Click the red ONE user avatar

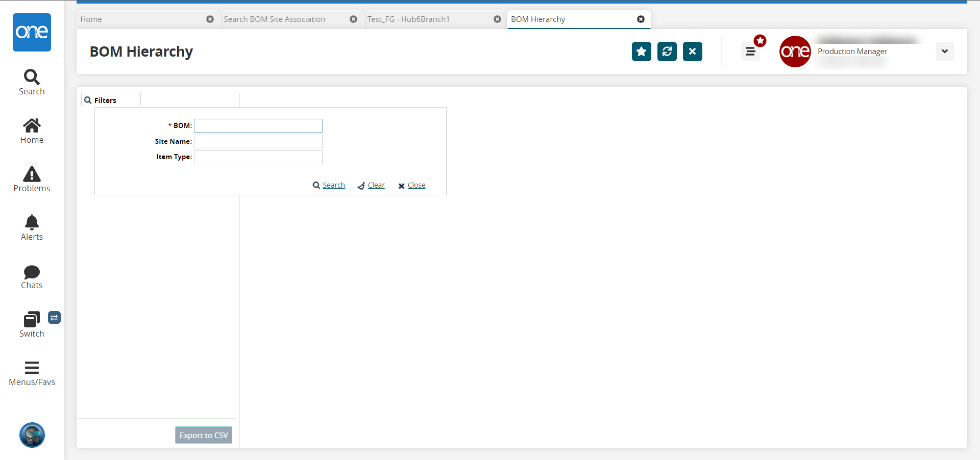coord(795,52)
